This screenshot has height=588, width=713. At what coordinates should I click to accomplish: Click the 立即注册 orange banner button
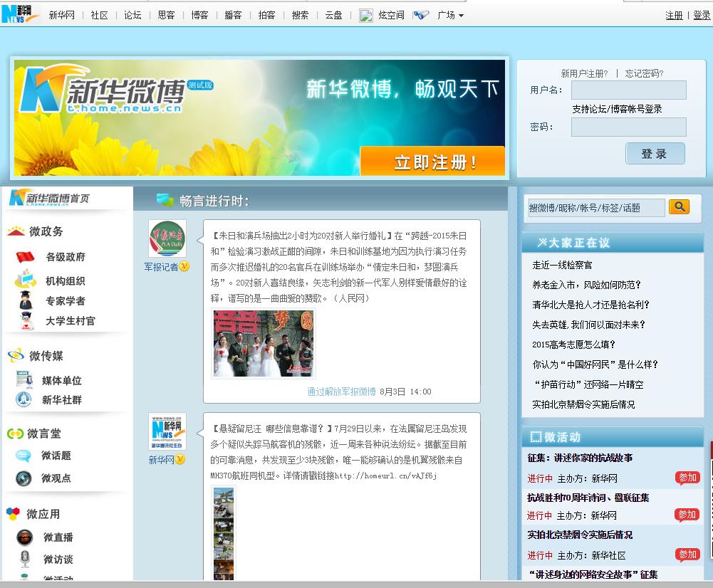pos(432,162)
